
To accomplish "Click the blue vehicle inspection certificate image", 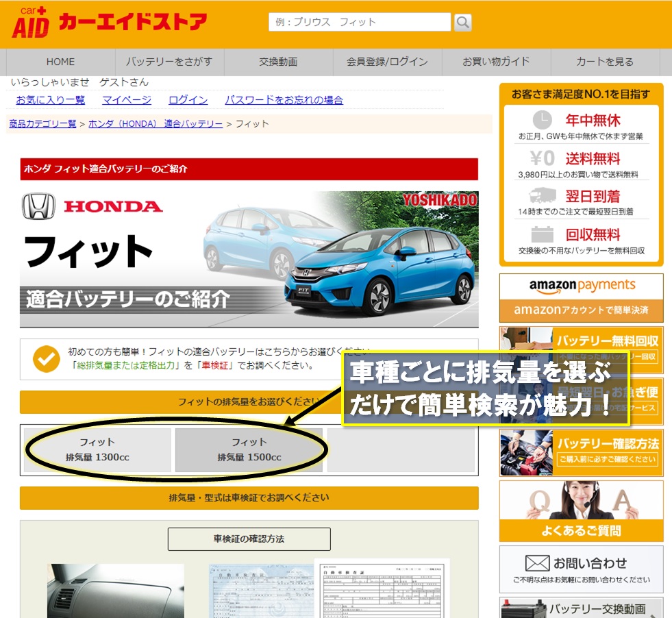I will pos(262,591).
